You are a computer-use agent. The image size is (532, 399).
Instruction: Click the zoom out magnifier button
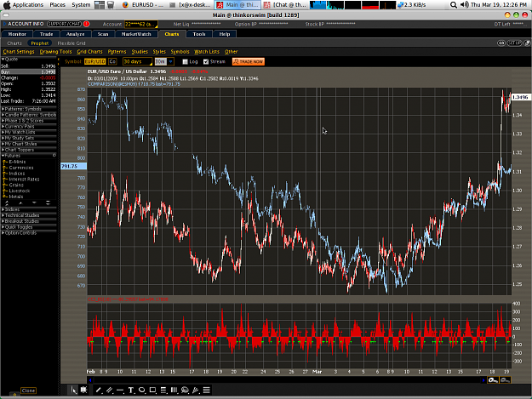505,380
